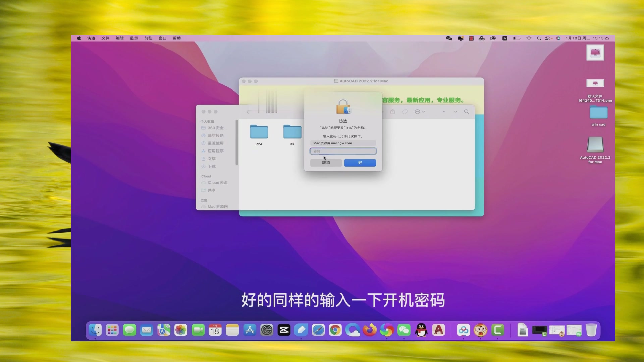The image size is (644, 362).
Task: Open QQ penguin from the Dock
Action: click(421, 330)
